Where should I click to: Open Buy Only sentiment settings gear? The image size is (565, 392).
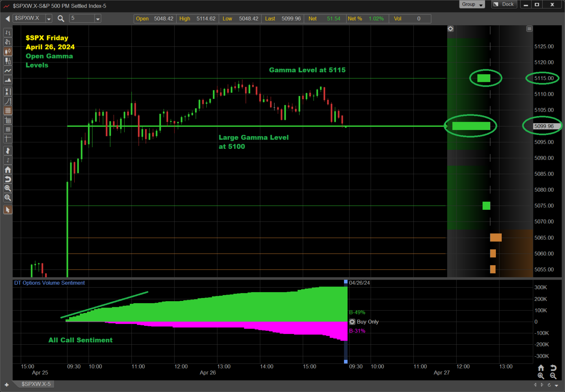[352, 322]
